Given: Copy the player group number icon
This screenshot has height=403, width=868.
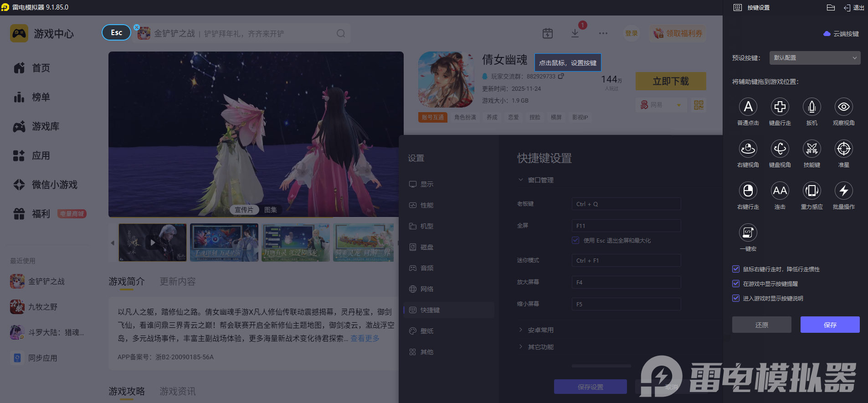Looking at the screenshot, I should (x=561, y=76).
